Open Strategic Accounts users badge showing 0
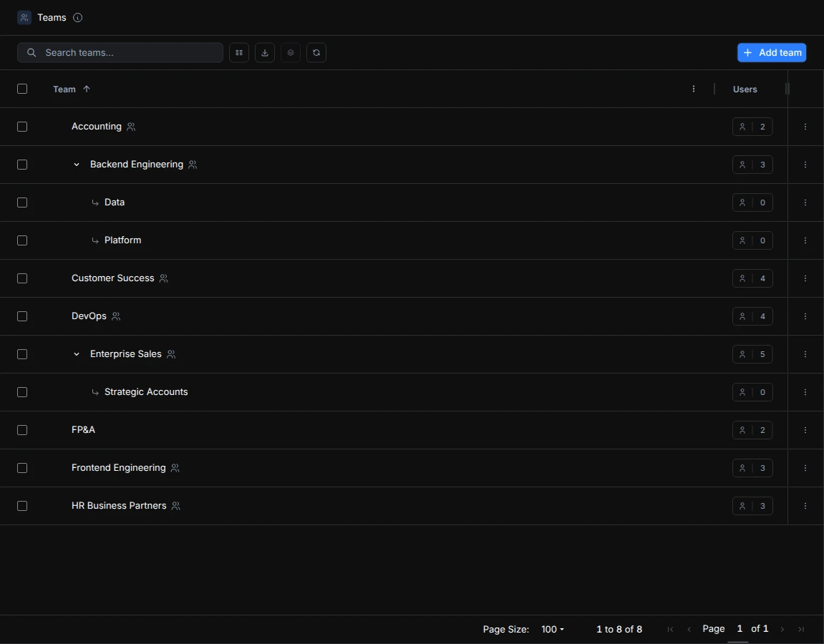This screenshot has width=824, height=644. coord(752,392)
